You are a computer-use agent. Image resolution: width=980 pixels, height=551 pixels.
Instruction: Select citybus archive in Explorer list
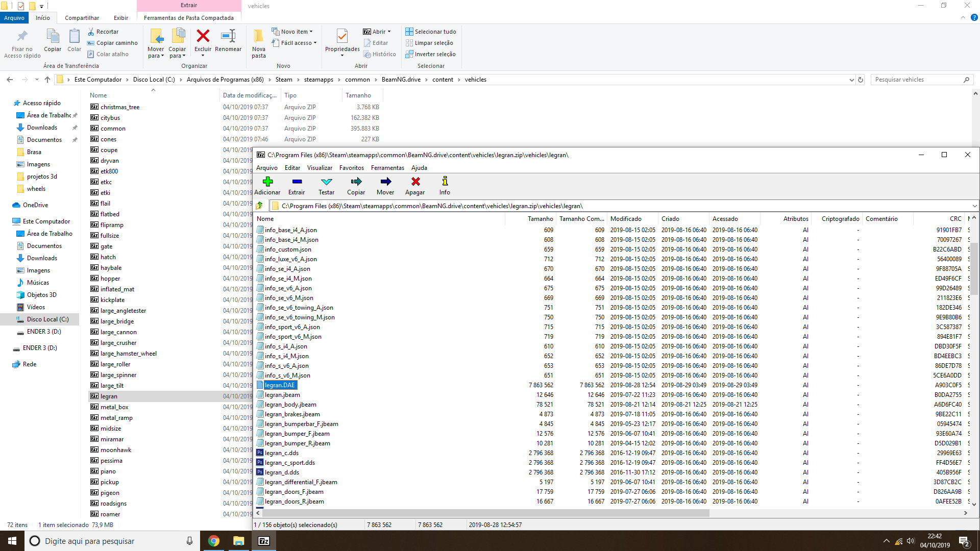[x=110, y=118]
